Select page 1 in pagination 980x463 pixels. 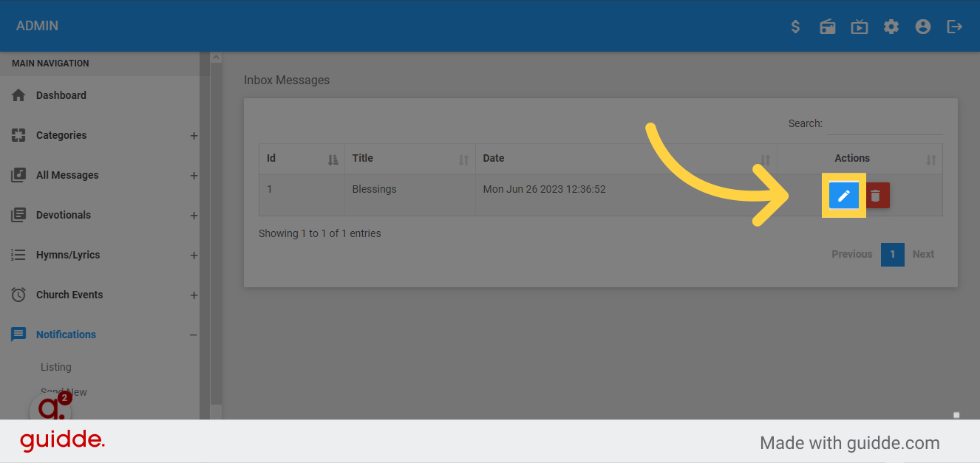pos(892,254)
